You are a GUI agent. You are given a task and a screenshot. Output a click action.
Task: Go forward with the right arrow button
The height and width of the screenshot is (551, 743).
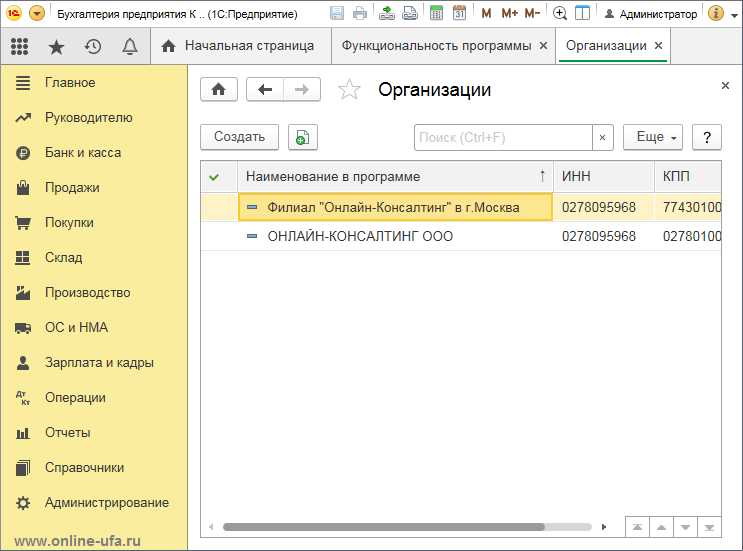302,89
